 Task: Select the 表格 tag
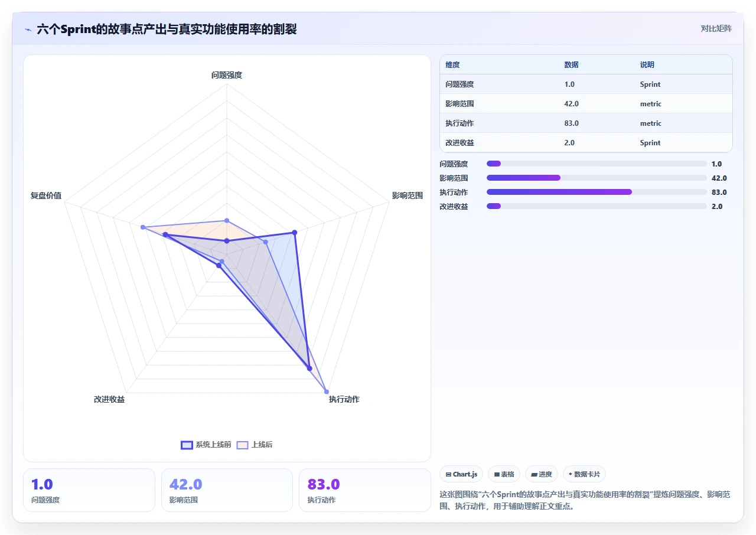[x=504, y=474]
